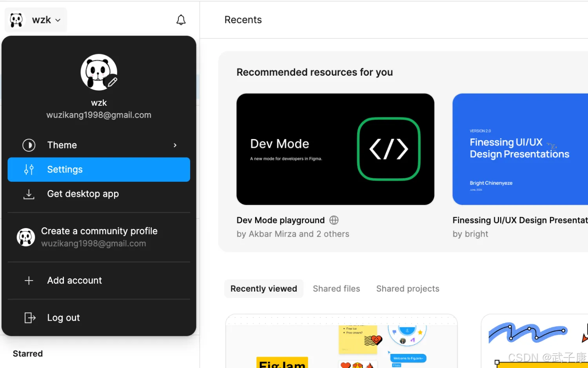
Task: Click the Log out door icon
Action: click(30, 317)
